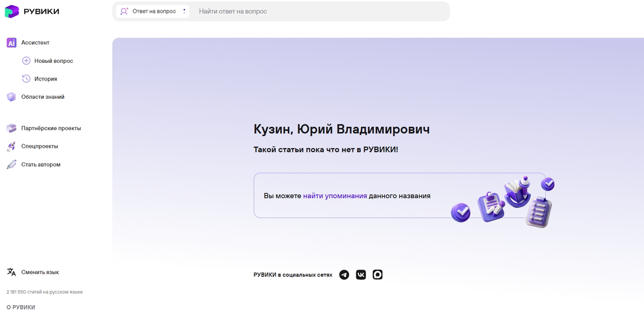Image resolution: width=644 pixels, height=310 pixels.
Task: Click the rocket icon for Спецпроекты
Action: click(x=11, y=146)
